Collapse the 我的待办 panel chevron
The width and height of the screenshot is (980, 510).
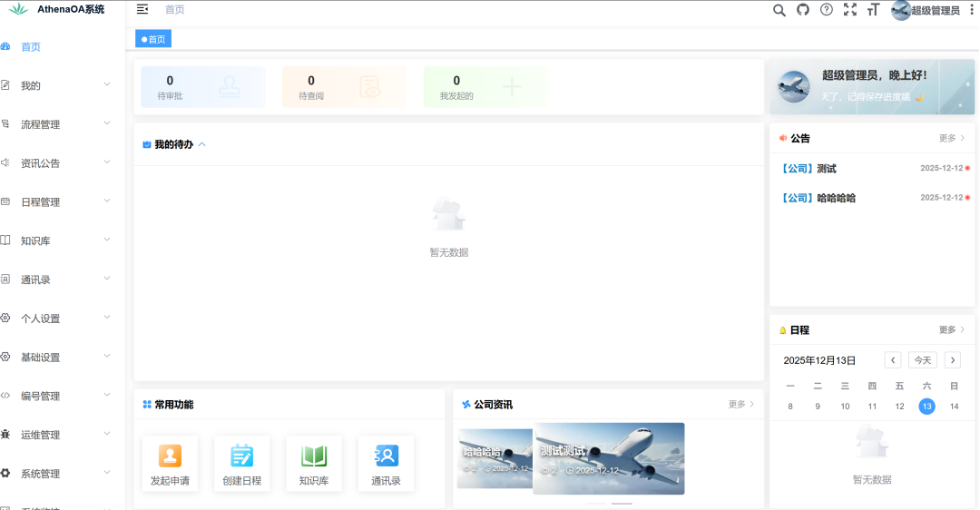pyautogui.click(x=201, y=144)
